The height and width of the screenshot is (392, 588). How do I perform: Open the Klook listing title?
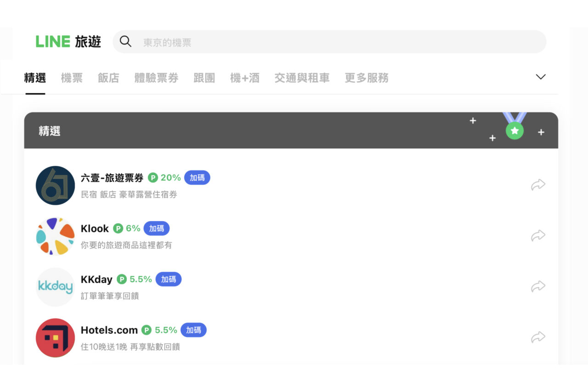pyautogui.click(x=95, y=228)
